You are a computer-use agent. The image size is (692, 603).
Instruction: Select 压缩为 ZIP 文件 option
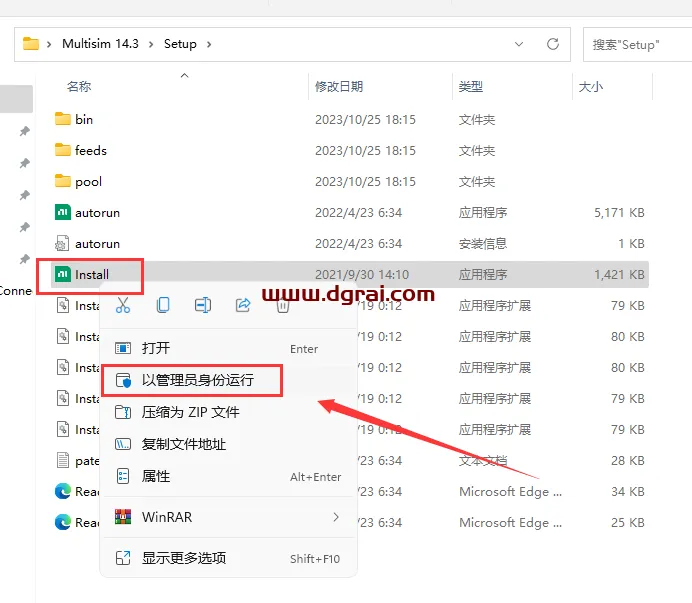228,412
